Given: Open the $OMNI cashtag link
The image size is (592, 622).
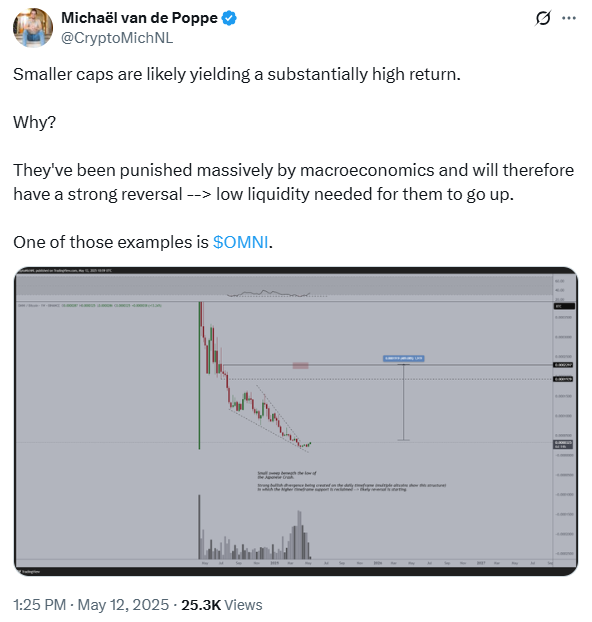Looking at the screenshot, I should pos(240,242).
